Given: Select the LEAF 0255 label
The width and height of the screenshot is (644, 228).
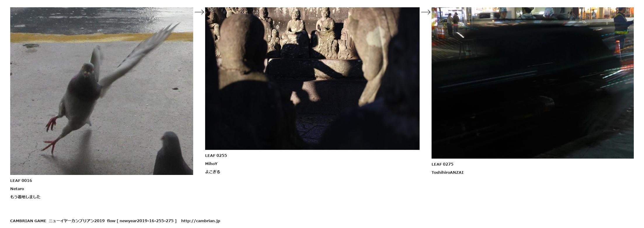Looking at the screenshot, I should coord(216,155).
